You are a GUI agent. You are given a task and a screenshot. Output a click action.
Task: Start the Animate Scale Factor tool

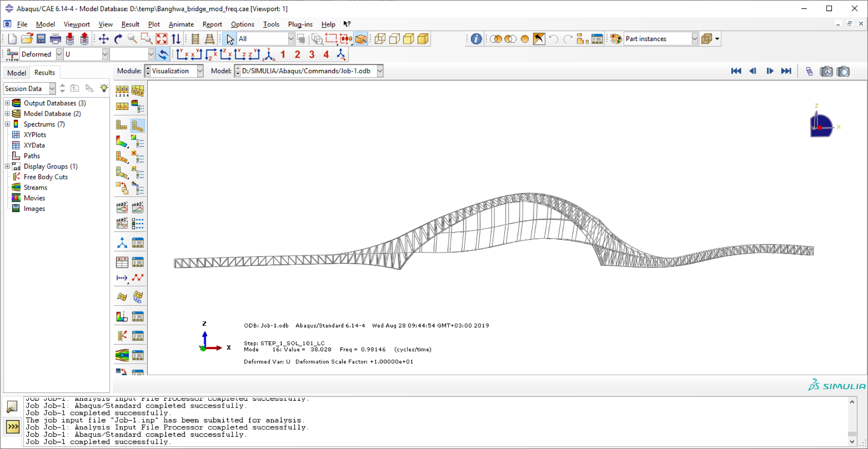[122, 207]
